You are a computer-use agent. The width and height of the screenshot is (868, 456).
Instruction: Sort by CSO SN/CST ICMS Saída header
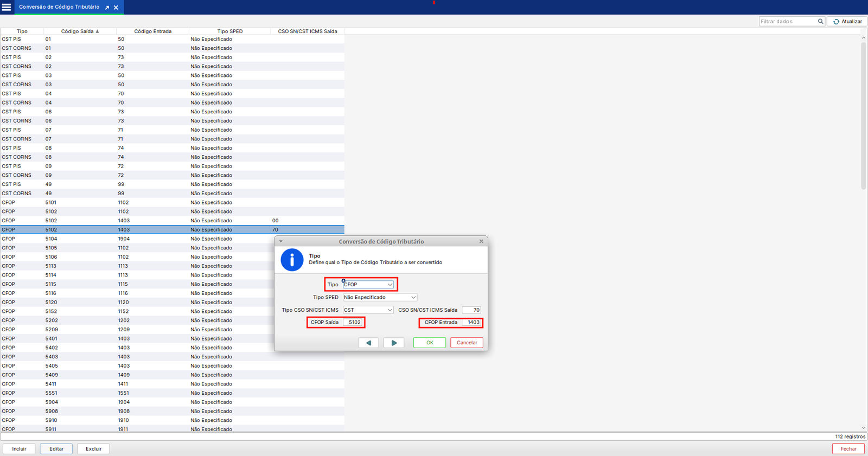308,31
